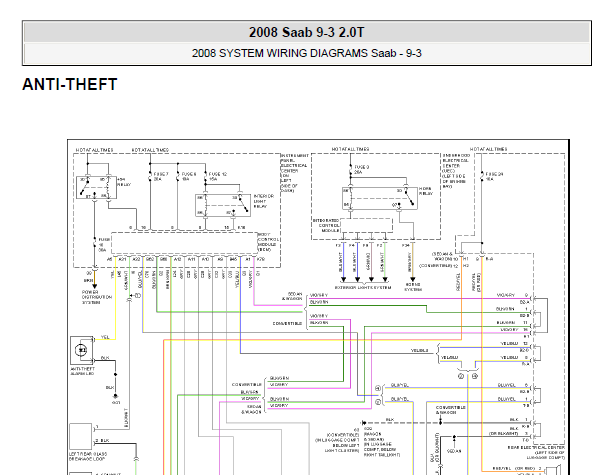Click the 'ANTI-THEFT ALARM LED' label
This screenshot has height=475, width=602.
82,371
